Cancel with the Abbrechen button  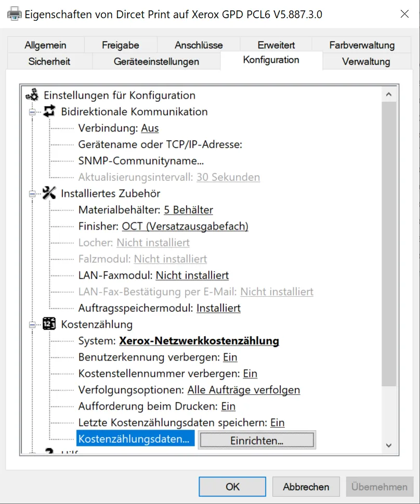click(x=306, y=487)
